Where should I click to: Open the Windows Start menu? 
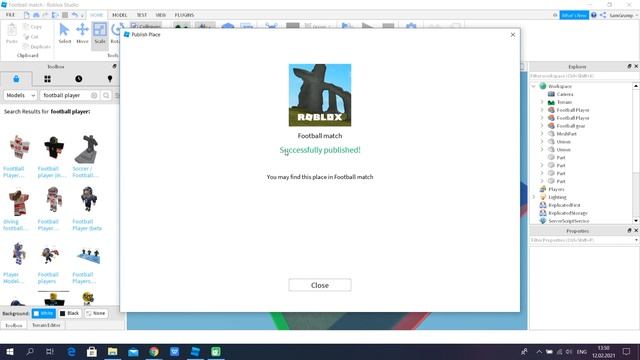tap(10, 351)
